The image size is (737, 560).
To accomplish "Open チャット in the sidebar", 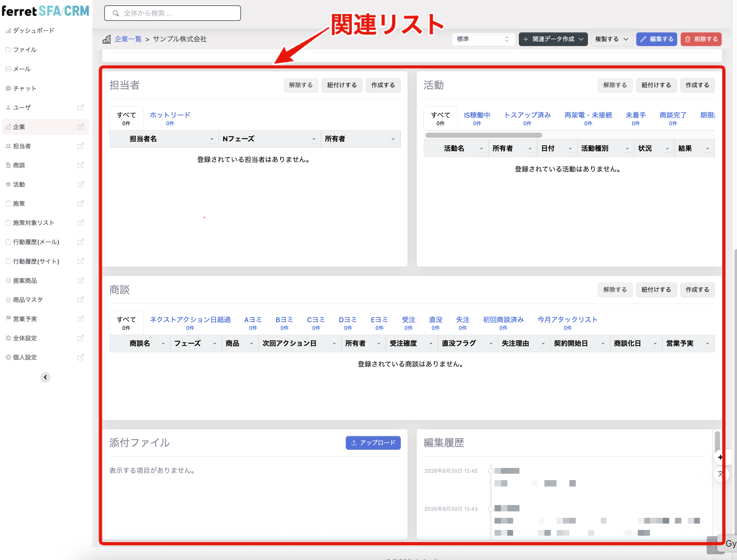I will coord(24,88).
